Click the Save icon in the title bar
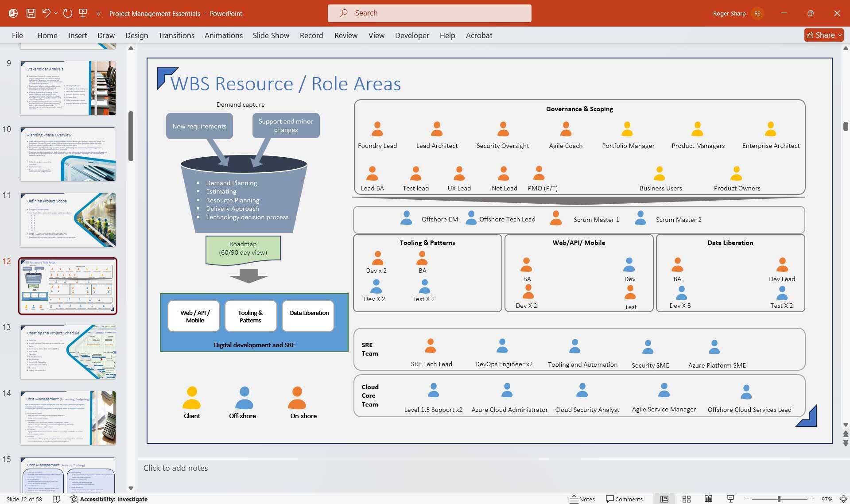The height and width of the screenshot is (504, 850). 31,13
